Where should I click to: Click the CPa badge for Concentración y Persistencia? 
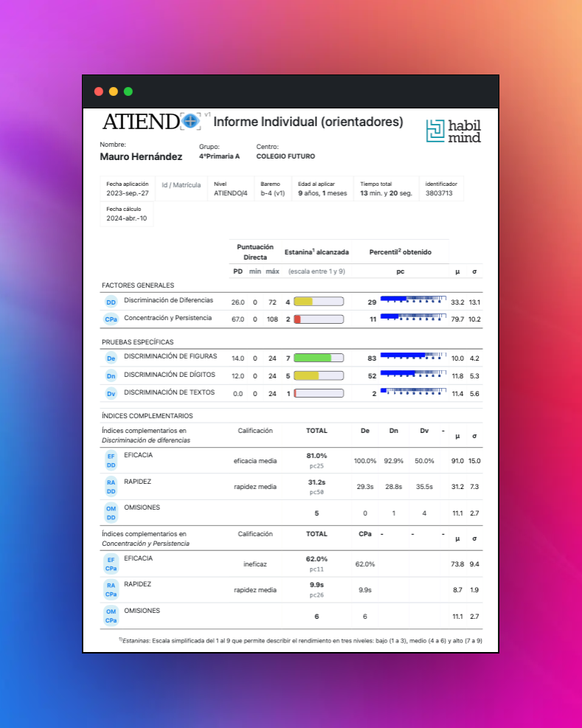click(111, 319)
